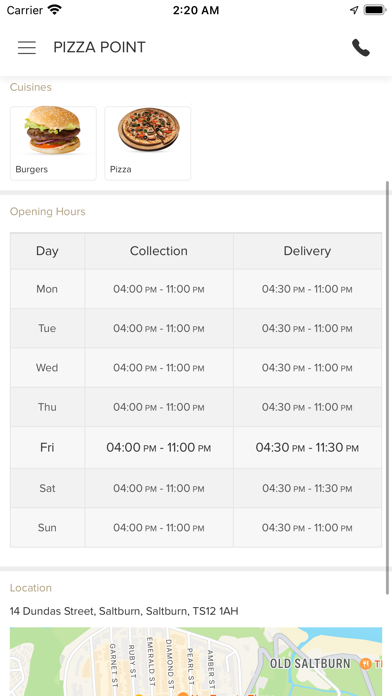
Task: Tap the phone call icon
Action: (360, 47)
